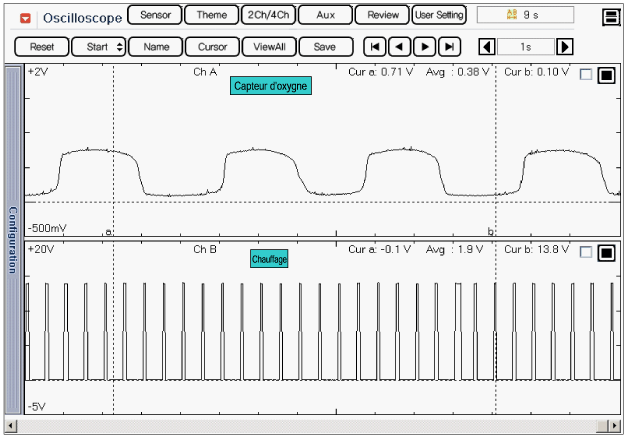Open the User Setting menu
This screenshot has height=438, width=626.
click(x=439, y=16)
